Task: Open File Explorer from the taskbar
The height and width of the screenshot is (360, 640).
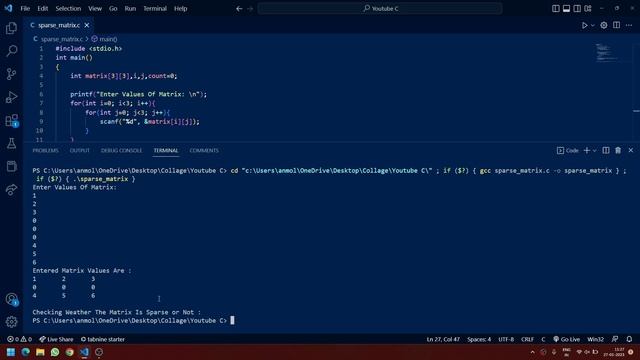Action: [40, 352]
